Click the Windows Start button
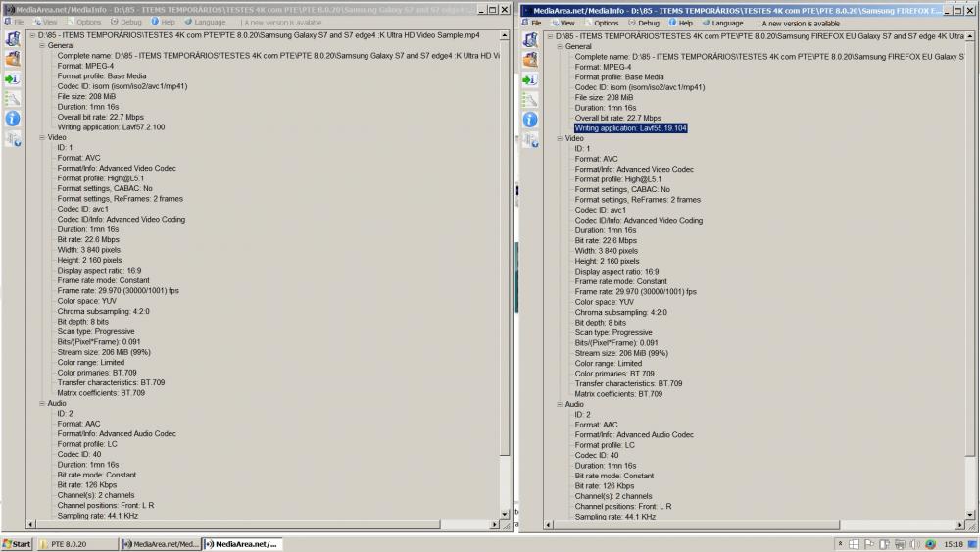 (x=17, y=543)
